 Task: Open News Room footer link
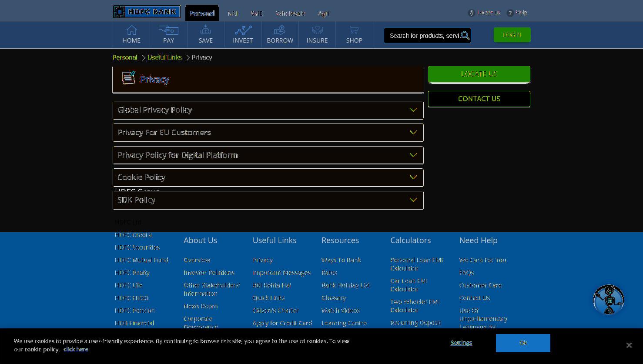(x=201, y=306)
